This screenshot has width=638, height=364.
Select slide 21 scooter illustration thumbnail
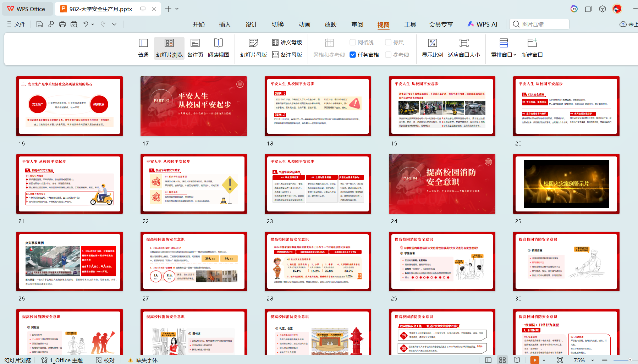point(70,184)
